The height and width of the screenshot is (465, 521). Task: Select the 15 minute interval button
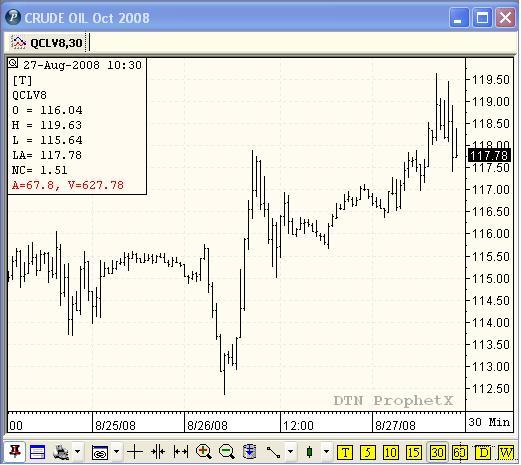coord(413,453)
